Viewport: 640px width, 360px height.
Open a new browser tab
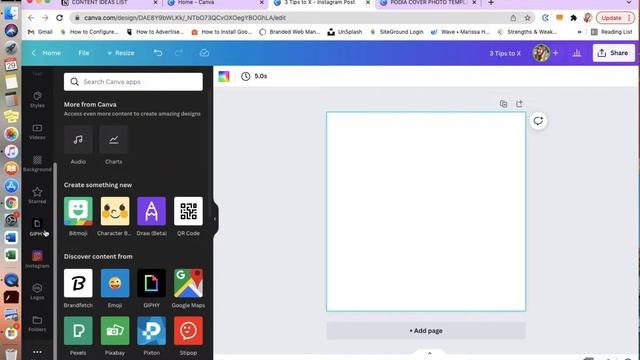[x=491, y=3]
